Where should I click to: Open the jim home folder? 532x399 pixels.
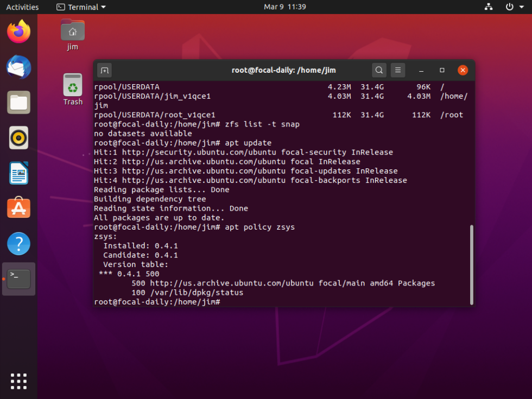tap(73, 35)
